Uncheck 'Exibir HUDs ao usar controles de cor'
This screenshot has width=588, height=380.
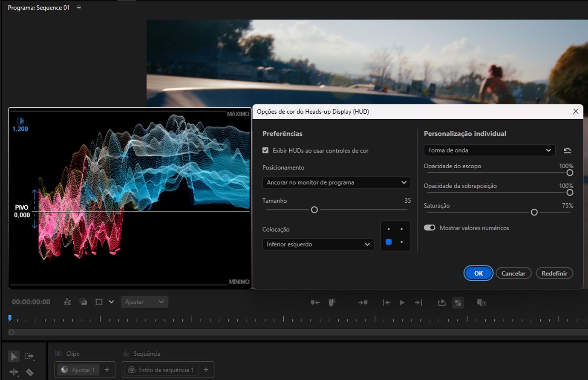[265, 150]
